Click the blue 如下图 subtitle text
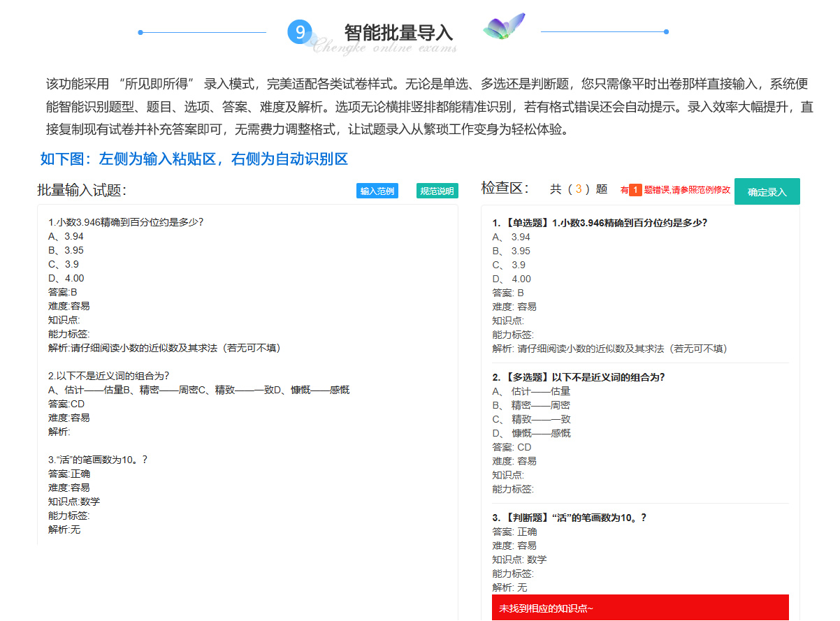The height and width of the screenshot is (621, 840). pyautogui.click(x=194, y=159)
